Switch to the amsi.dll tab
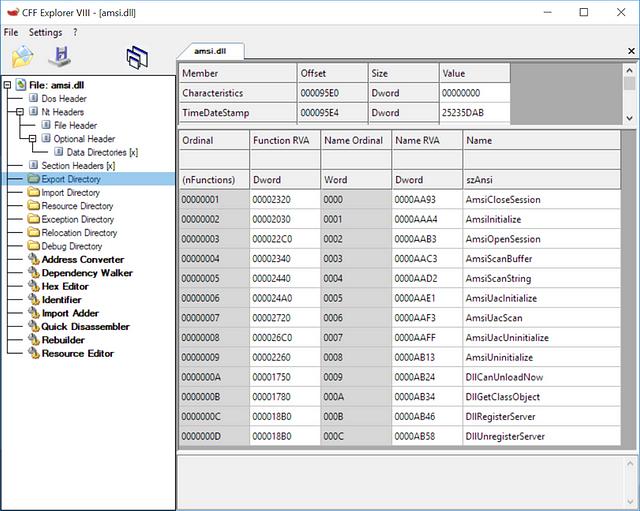This screenshot has width=640, height=511. pyautogui.click(x=210, y=51)
